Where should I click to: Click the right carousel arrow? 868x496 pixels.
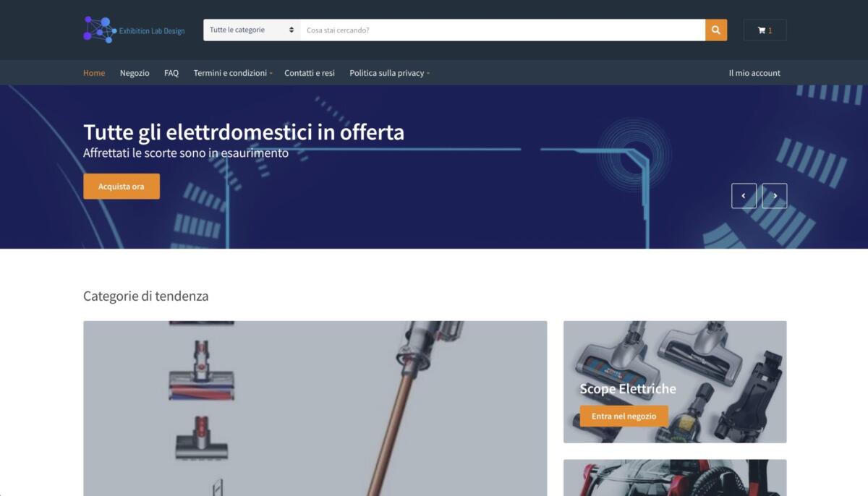775,195
